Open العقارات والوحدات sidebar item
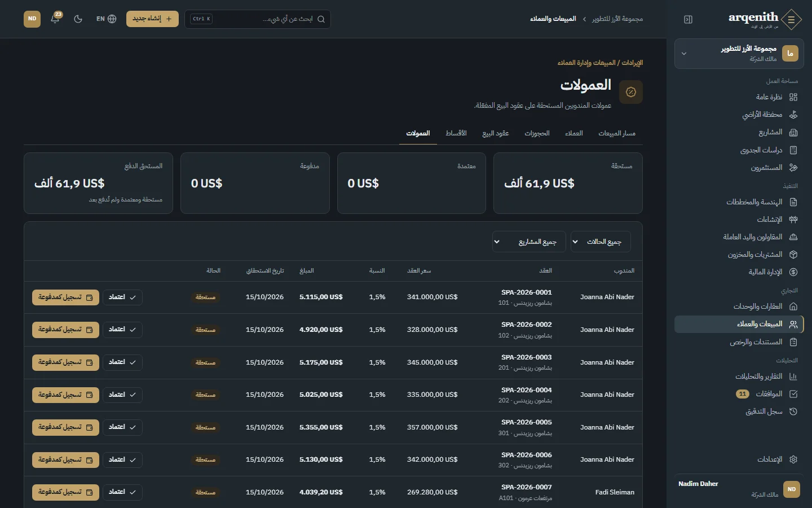The width and height of the screenshot is (812, 508). tap(739, 306)
